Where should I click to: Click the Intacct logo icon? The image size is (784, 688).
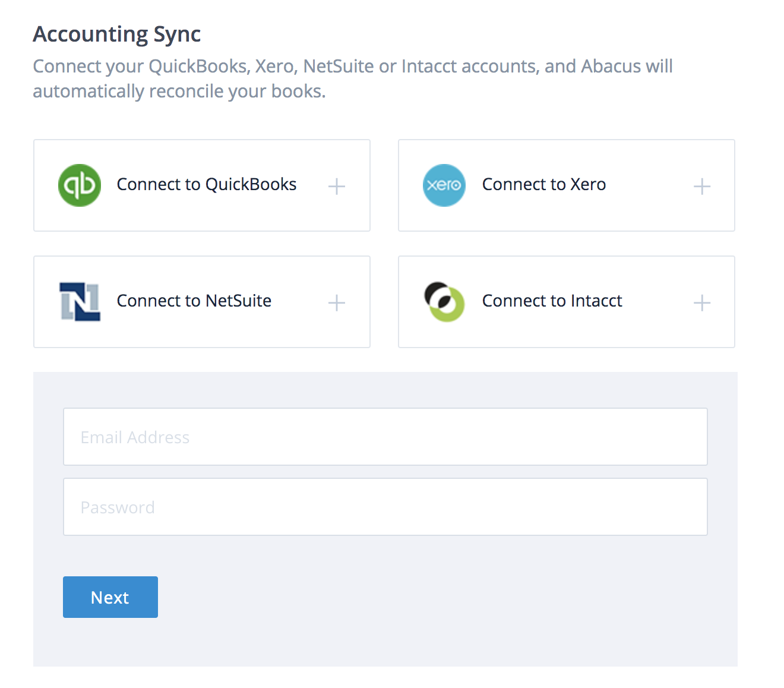tap(444, 302)
